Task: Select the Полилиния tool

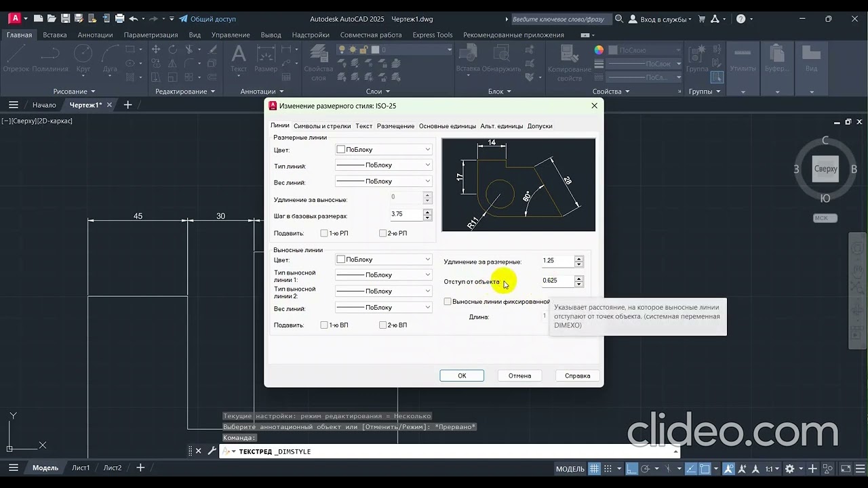Action: 50,58
